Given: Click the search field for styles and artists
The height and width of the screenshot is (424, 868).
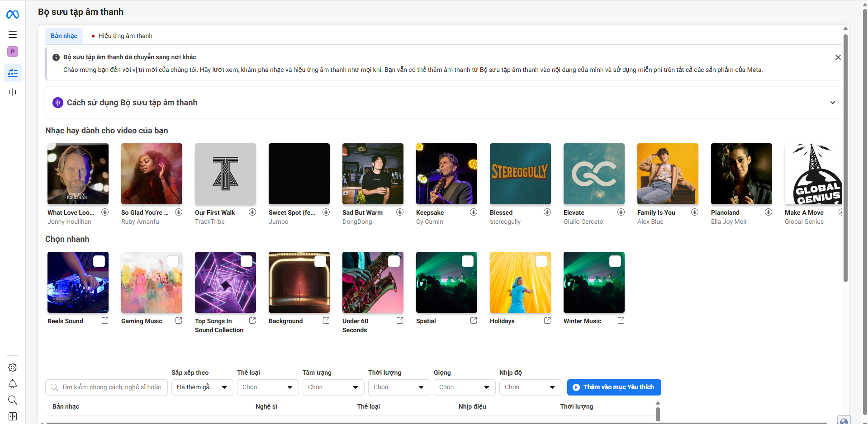Looking at the screenshot, I should (111, 387).
